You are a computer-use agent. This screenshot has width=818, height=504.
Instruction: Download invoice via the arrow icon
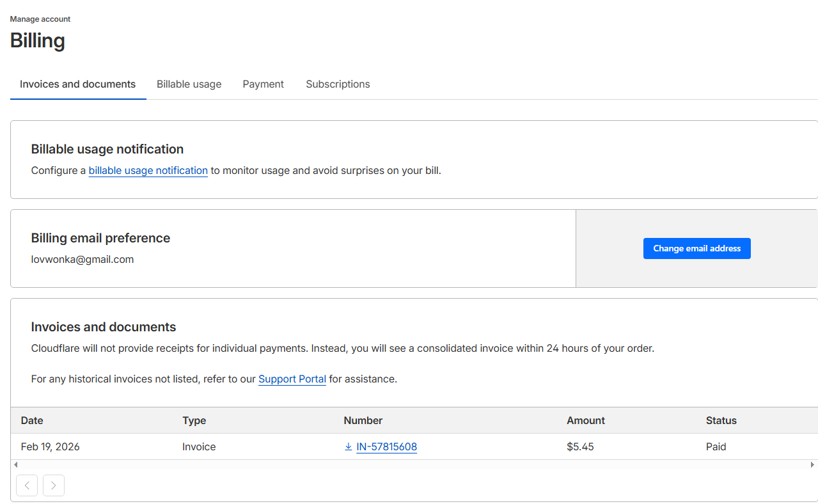point(349,447)
